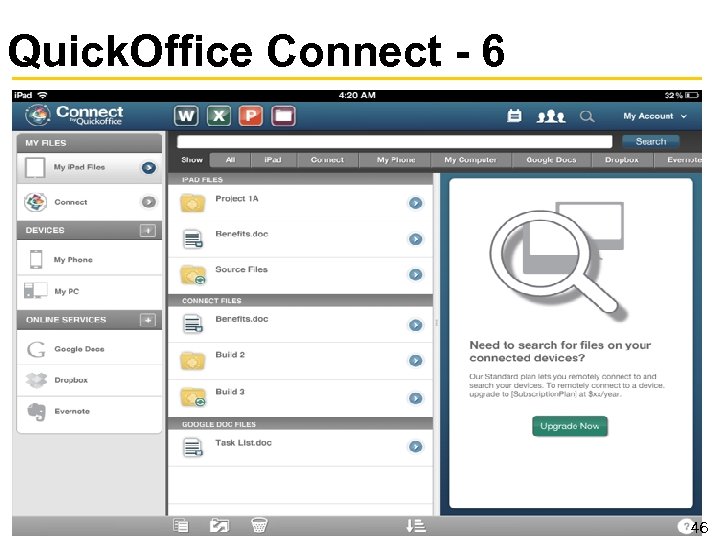
Task: Select the Connect filter tab
Action: [327, 160]
